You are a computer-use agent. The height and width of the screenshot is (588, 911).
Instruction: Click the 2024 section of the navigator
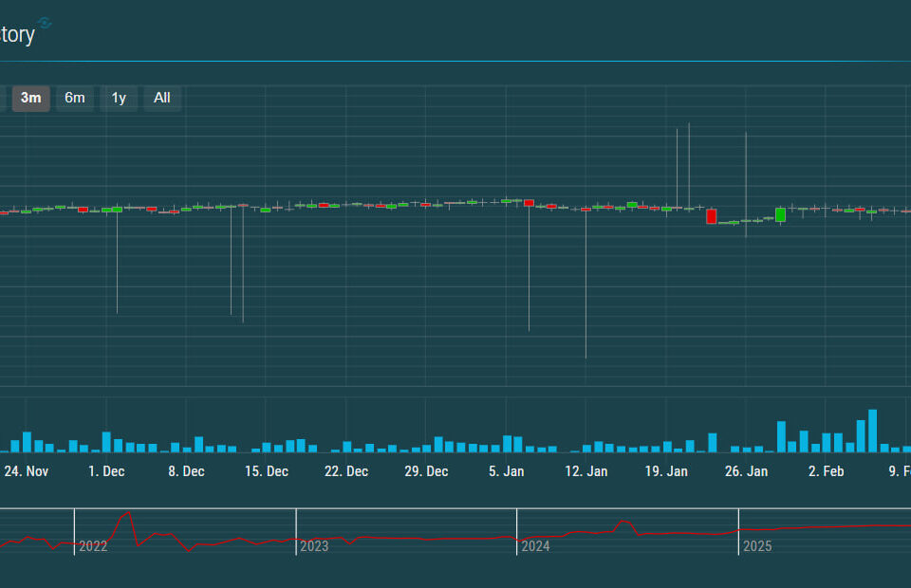point(536,546)
